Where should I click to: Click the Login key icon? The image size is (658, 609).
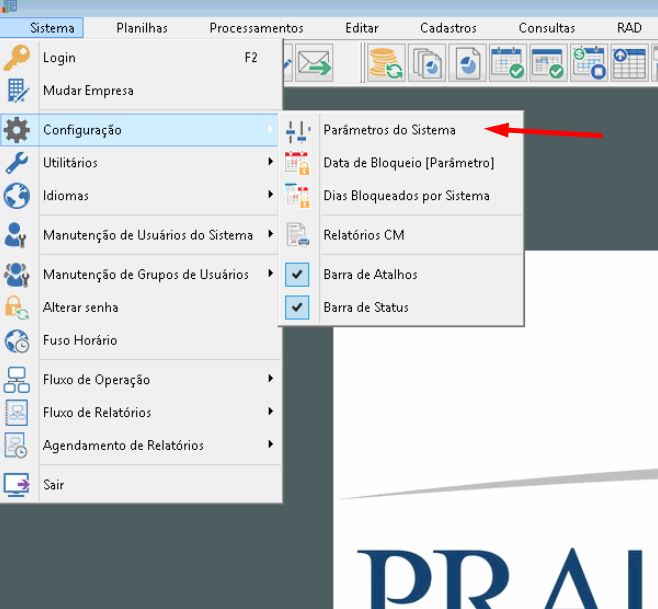pyautogui.click(x=17, y=58)
